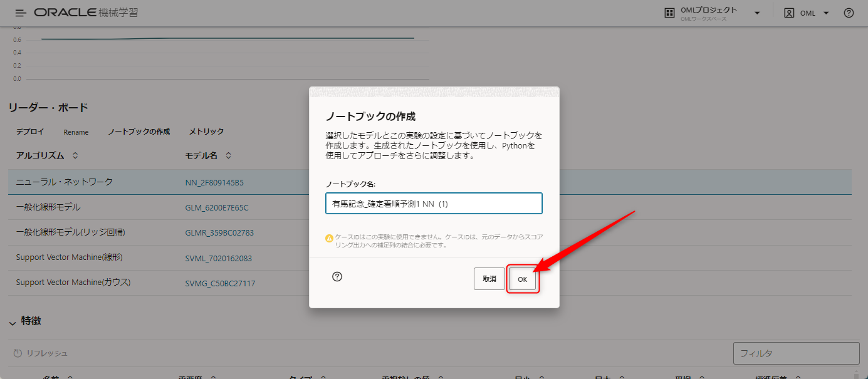Select the 一般化線形モデル(リッジ回帰) row
Screen dimensions: 868x379
coord(430,232)
